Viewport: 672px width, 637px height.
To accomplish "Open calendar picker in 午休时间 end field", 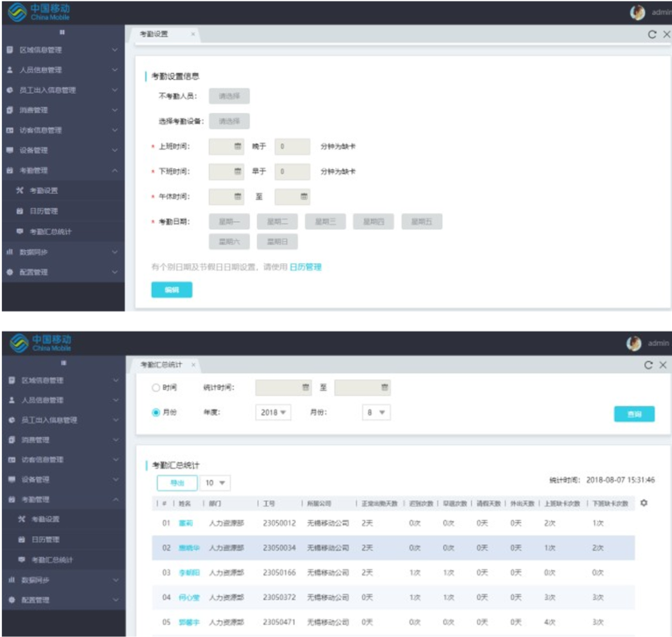I will coord(304,197).
